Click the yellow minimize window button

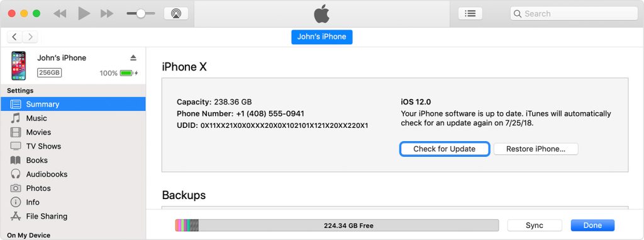[x=24, y=14]
